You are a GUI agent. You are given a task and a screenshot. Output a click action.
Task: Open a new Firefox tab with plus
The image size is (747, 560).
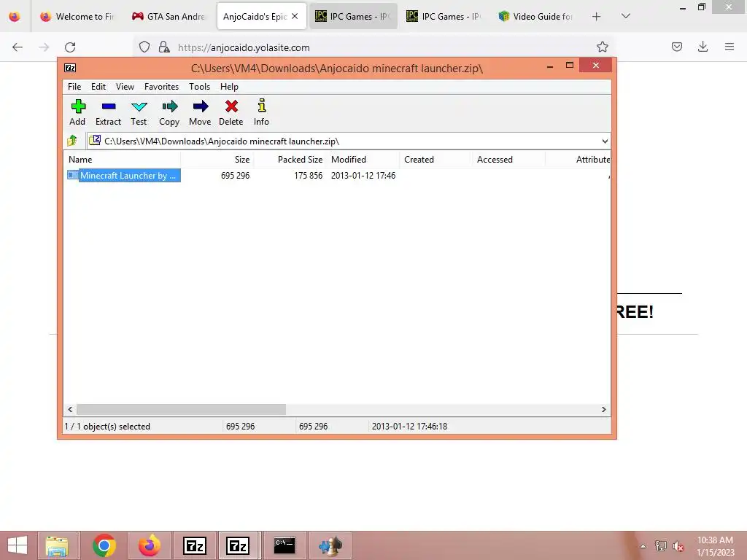tap(596, 17)
